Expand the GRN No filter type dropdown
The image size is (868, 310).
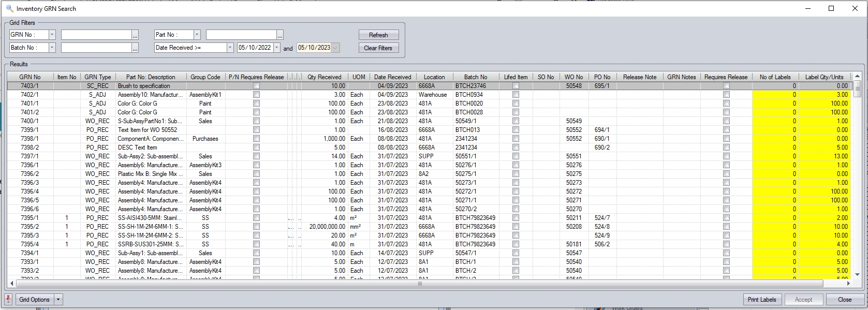[52, 35]
